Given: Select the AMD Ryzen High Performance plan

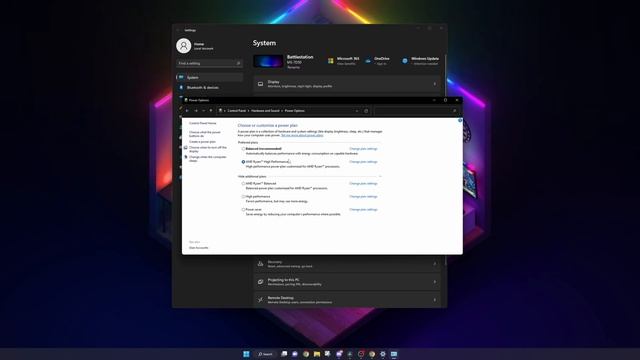Looking at the screenshot, I should 243,162.
